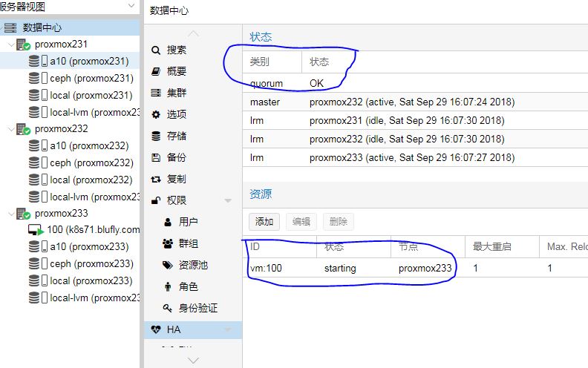Click the book icon for 概要
Viewport: 588px width, 368px height.
point(156,71)
